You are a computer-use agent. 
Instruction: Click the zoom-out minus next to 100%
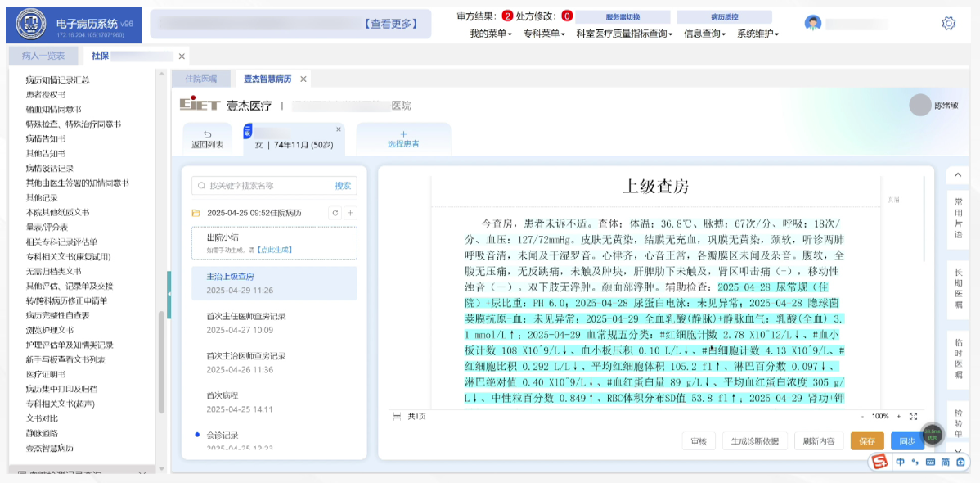click(863, 416)
